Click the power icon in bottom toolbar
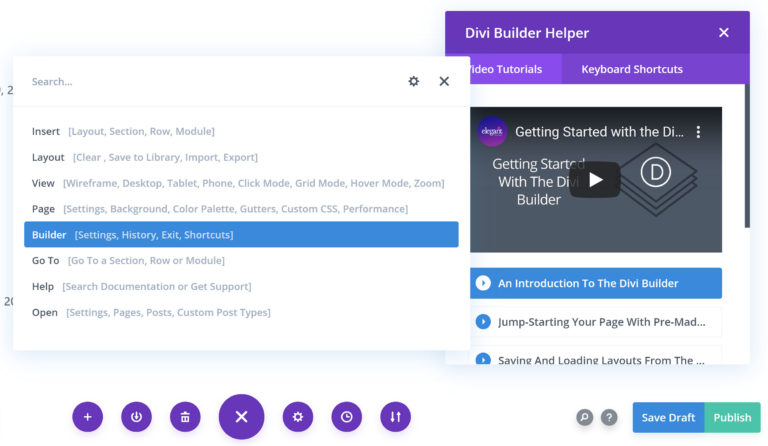 136,417
